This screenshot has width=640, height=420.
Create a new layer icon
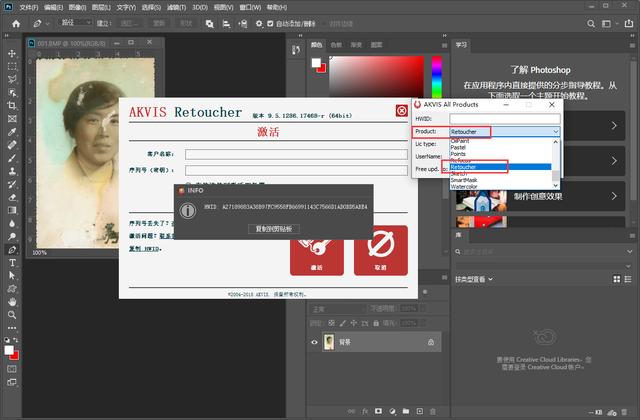pyautogui.click(x=420, y=411)
